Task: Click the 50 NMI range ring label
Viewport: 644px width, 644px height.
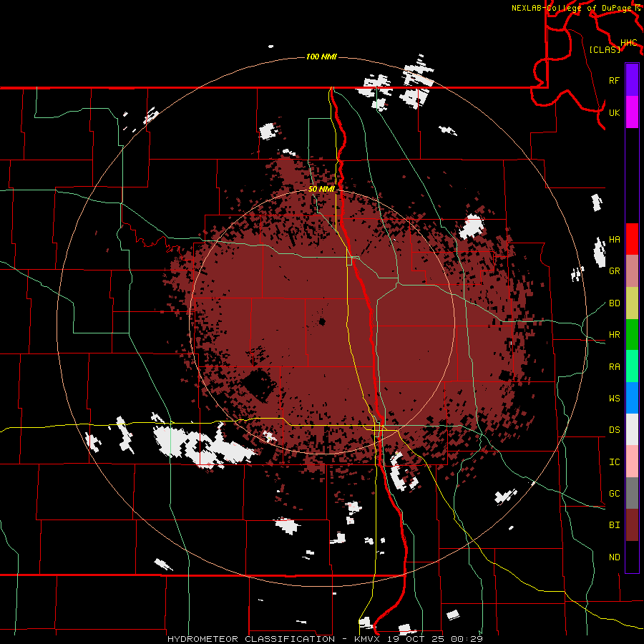Action: pyautogui.click(x=321, y=189)
